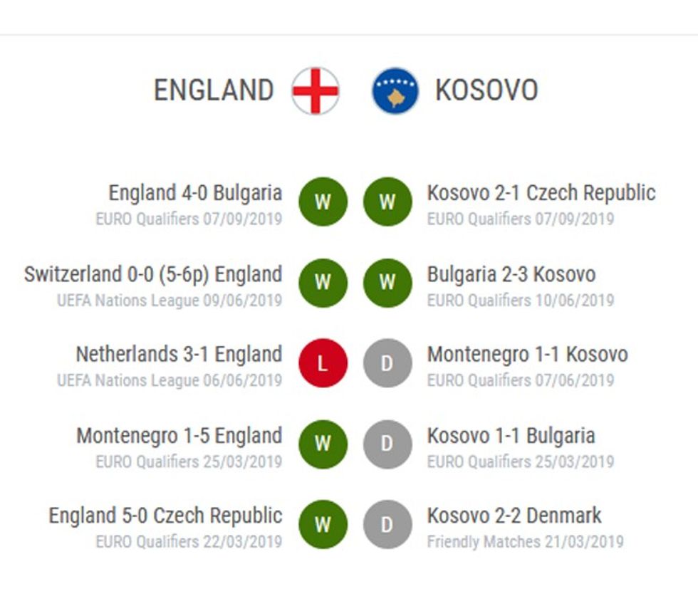The image size is (698, 616).
Task: Click England's W badge for Montenegro match
Action: [x=323, y=444]
